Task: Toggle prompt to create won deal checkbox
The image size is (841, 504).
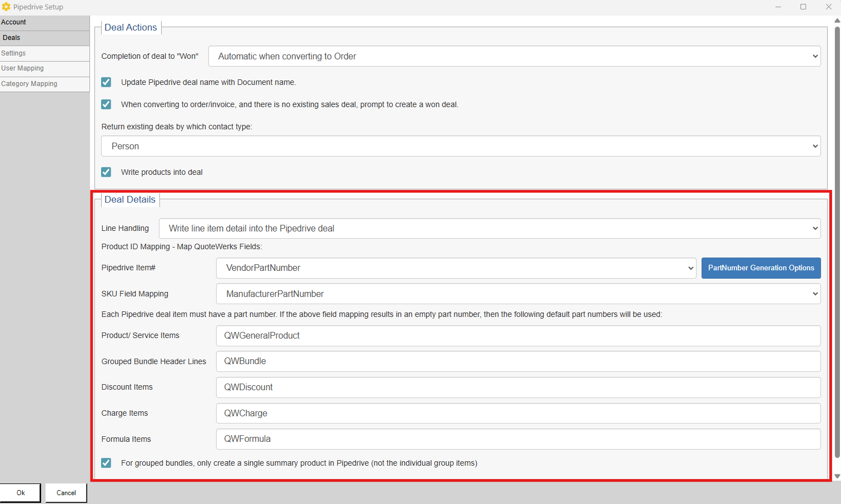Action: (x=106, y=104)
